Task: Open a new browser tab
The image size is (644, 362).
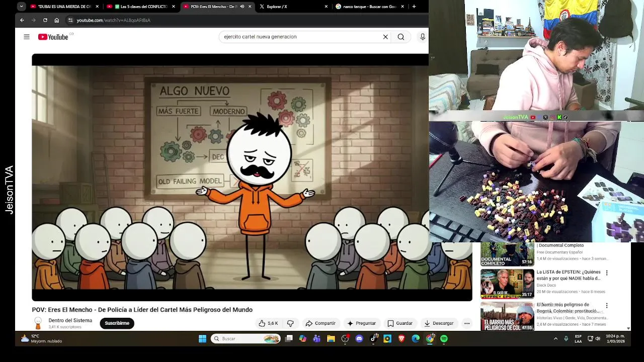Action: tap(414, 7)
